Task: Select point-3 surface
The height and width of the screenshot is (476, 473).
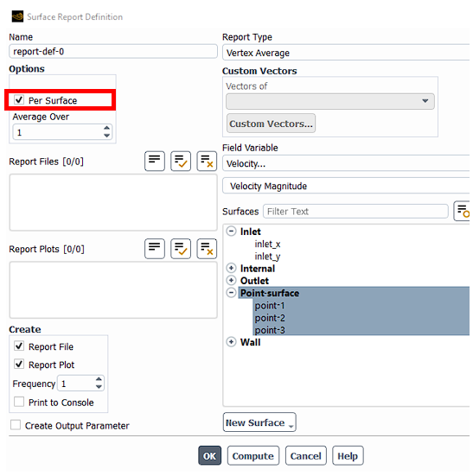Action: pos(270,330)
